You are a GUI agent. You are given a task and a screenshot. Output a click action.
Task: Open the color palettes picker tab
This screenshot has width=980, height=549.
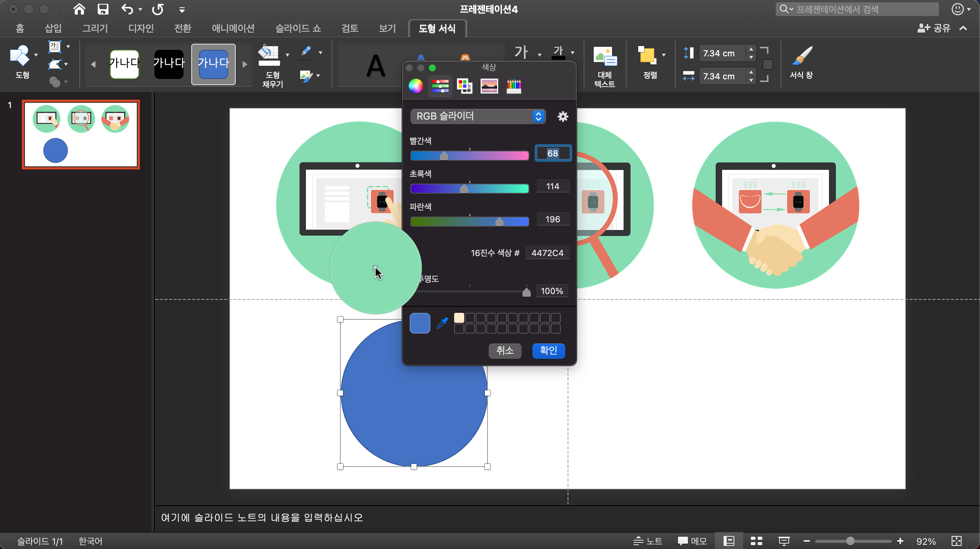465,86
